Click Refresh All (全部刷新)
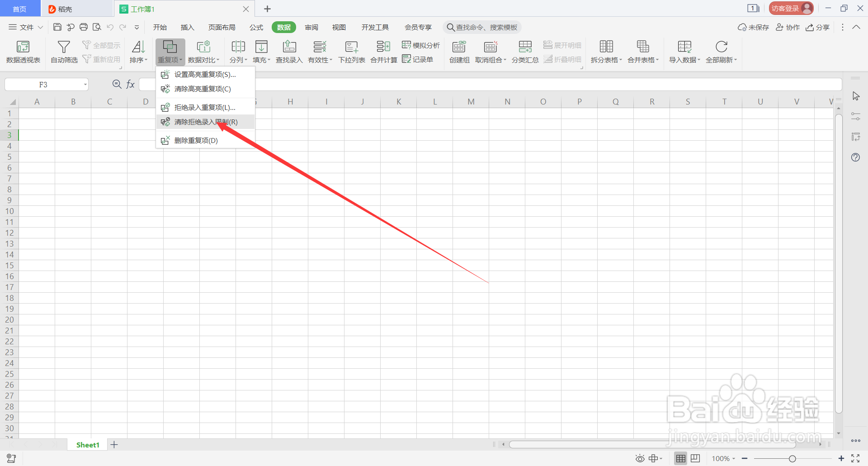This screenshot has width=868, height=466. pos(721,52)
